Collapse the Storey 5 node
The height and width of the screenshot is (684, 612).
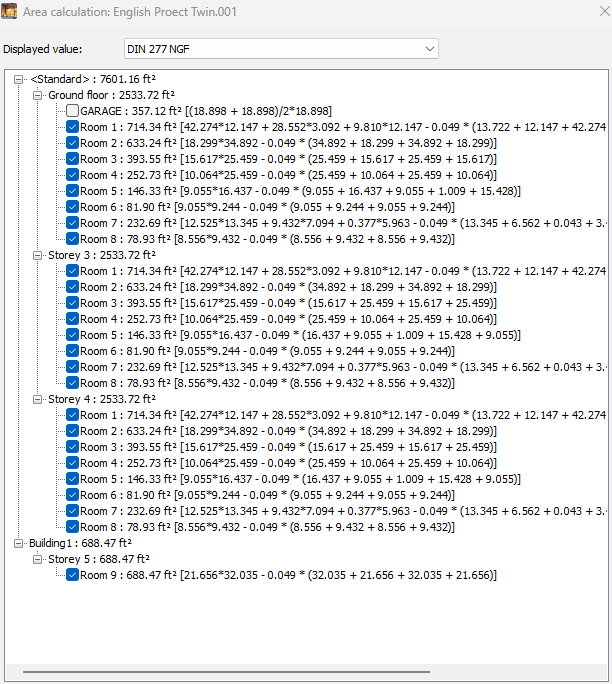click(x=38, y=559)
